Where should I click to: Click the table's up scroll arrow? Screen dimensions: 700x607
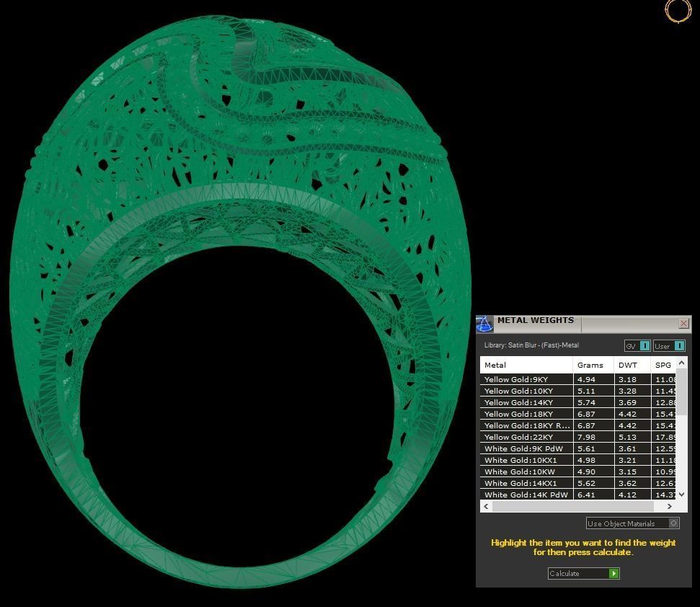(682, 363)
